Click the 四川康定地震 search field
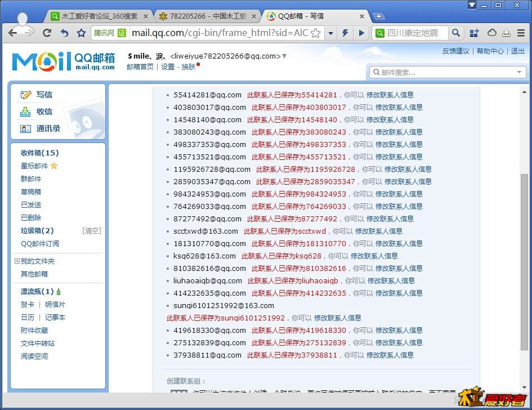Image resolution: width=532 pixels, height=410 pixels. (417, 33)
